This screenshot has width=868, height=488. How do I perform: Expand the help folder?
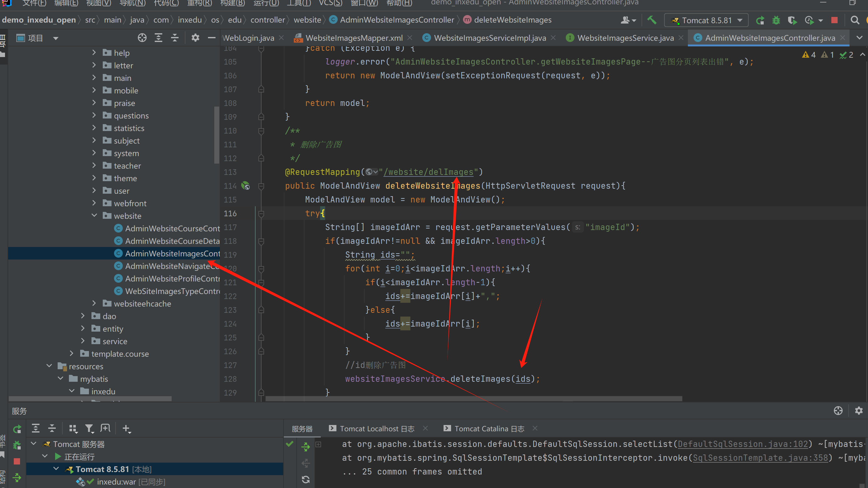tap(94, 53)
